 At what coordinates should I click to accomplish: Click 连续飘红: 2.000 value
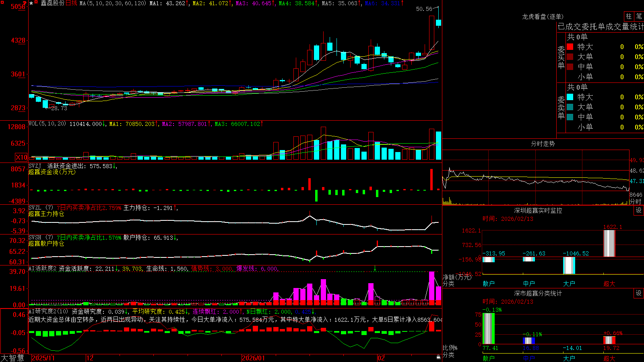pyautogui.click(x=217, y=312)
